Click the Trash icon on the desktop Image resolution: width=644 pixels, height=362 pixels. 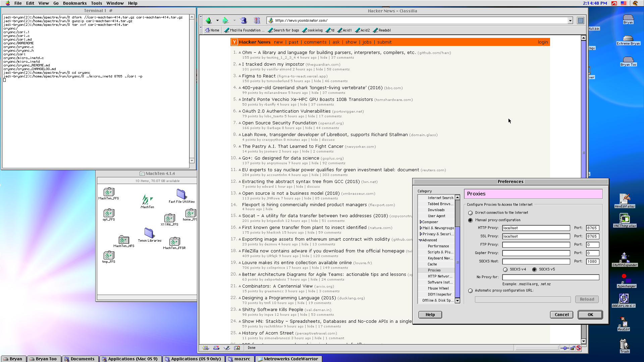(624, 344)
